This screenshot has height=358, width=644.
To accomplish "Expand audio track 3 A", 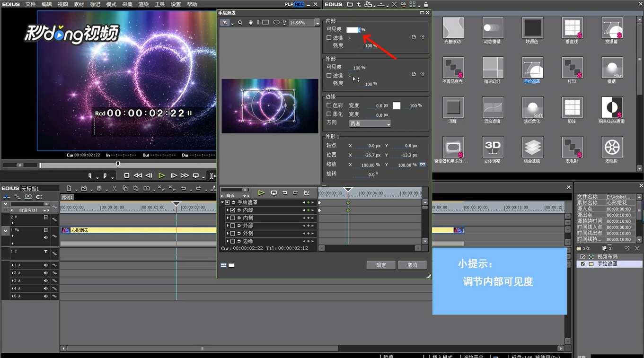I will [13, 281].
